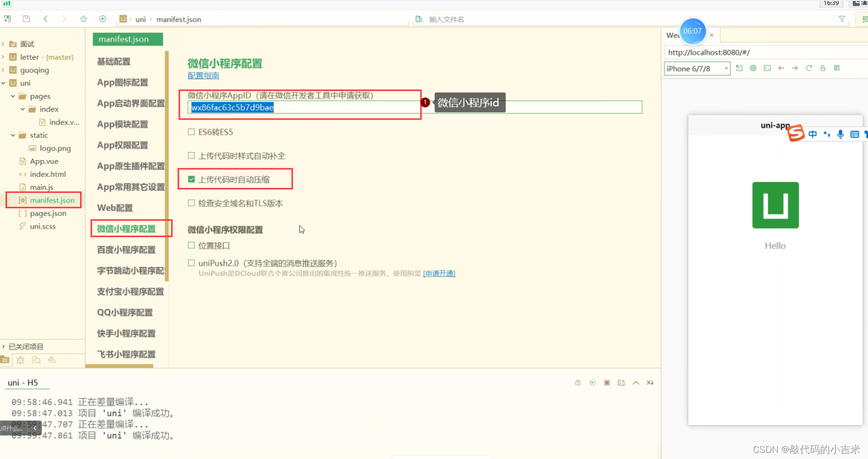Viewport: 868px width, 459px height.
Task: Open 微信小程序配置 section
Action: (127, 228)
